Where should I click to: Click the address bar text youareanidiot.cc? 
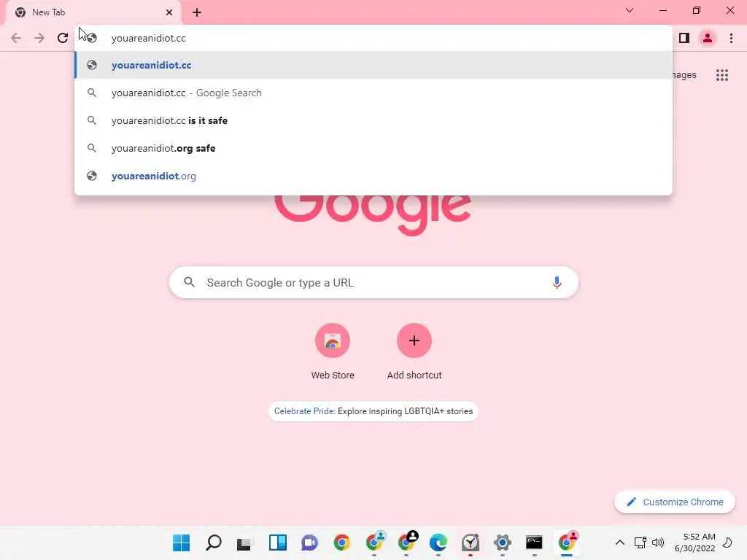click(149, 38)
